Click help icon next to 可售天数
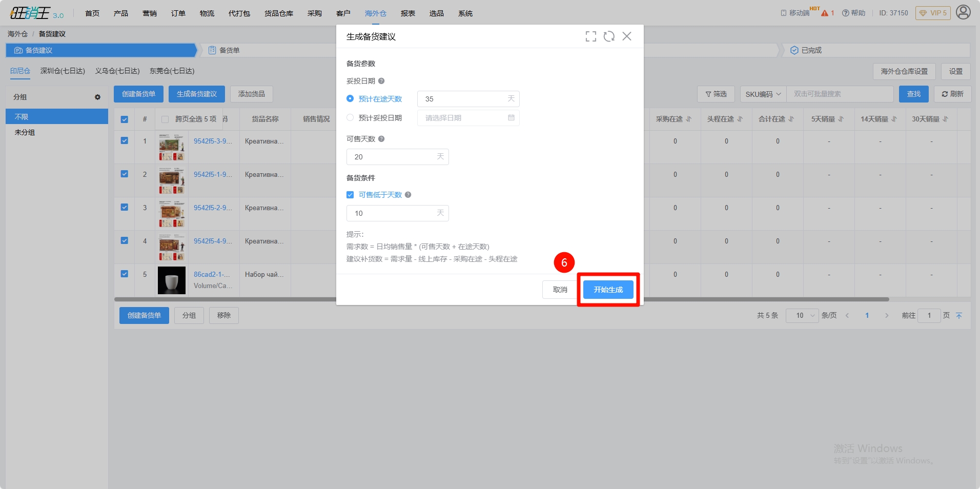 tap(381, 139)
